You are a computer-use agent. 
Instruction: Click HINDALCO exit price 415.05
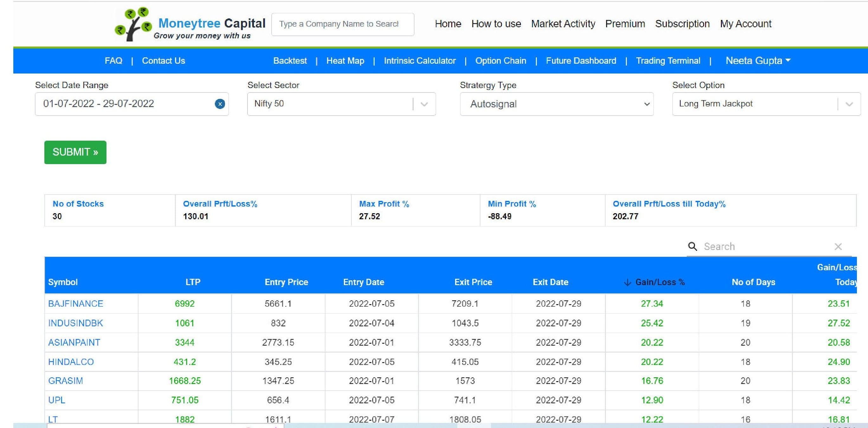point(465,362)
